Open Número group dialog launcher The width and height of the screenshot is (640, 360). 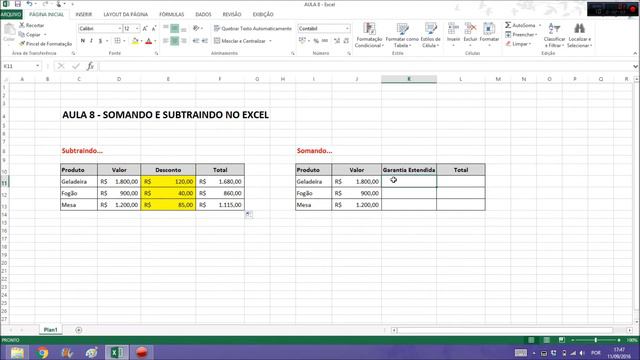tap(349, 53)
